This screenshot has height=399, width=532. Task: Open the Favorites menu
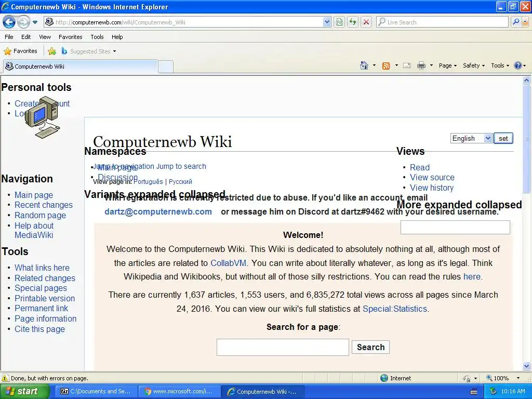[x=70, y=37]
